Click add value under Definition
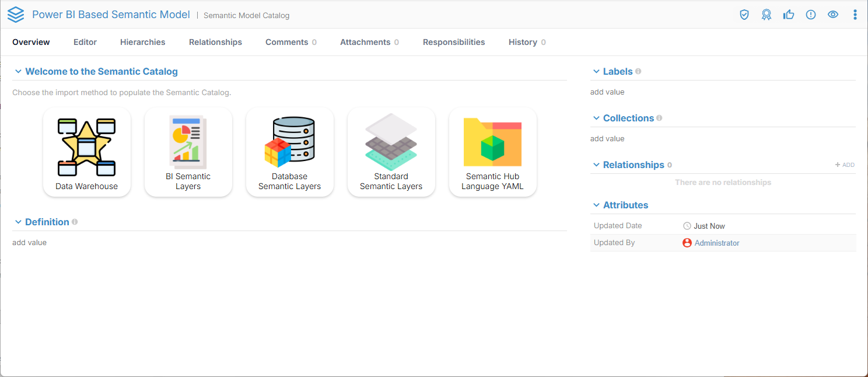This screenshot has width=868, height=377. (x=30, y=242)
